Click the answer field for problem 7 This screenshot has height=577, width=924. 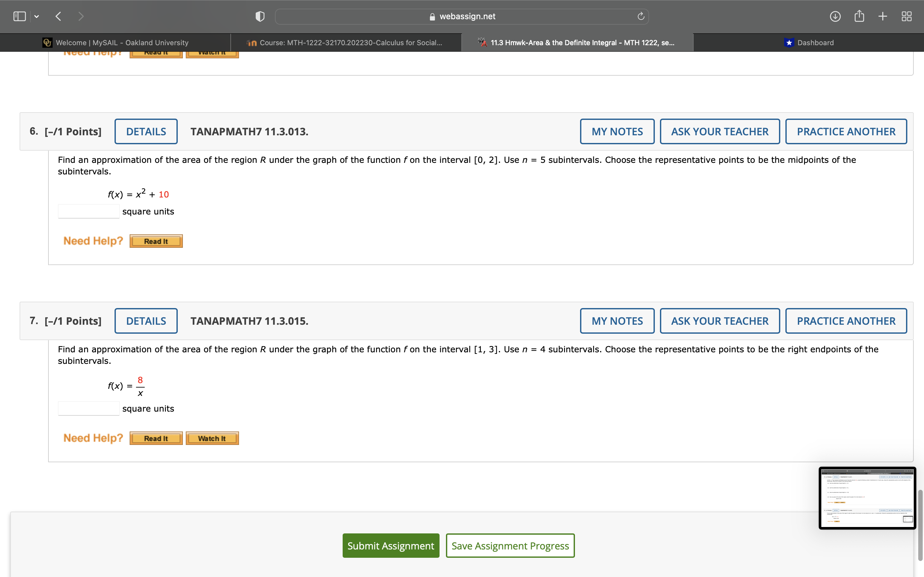tap(88, 408)
